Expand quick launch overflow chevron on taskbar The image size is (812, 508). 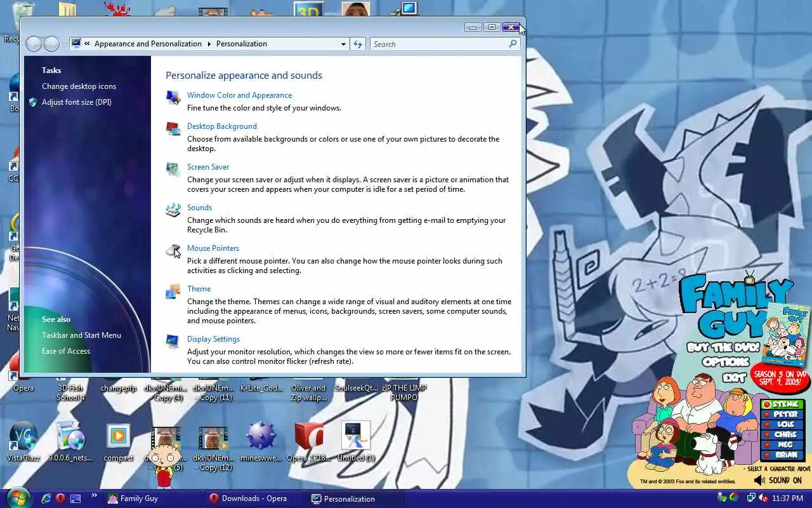(x=95, y=495)
